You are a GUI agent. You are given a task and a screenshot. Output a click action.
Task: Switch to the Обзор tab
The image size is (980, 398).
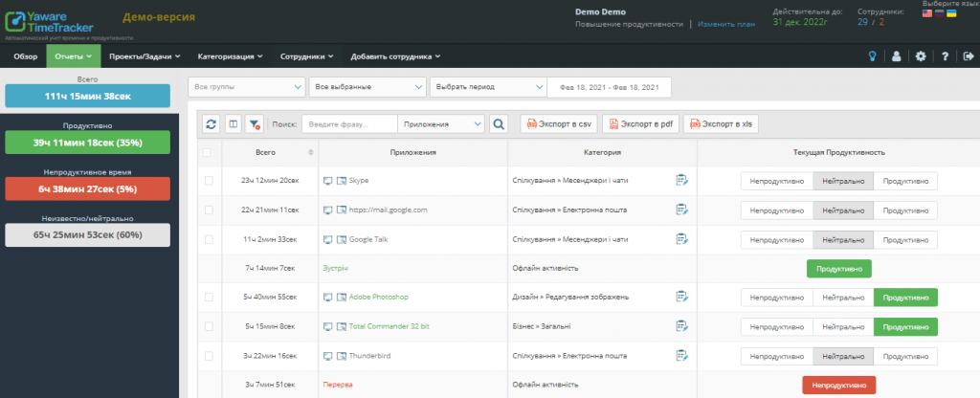pyautogui.click(x=25, y=56)
